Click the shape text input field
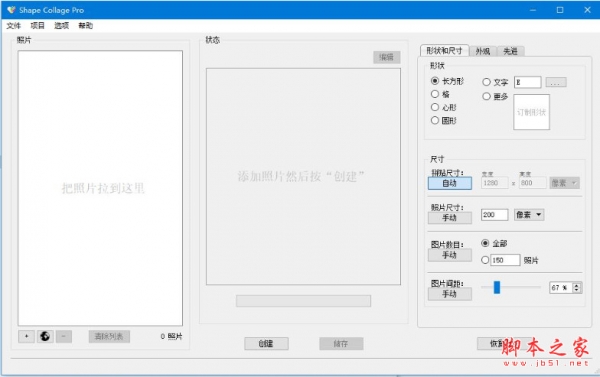Viewport: 600px width, 377px height. click(527, 82)
